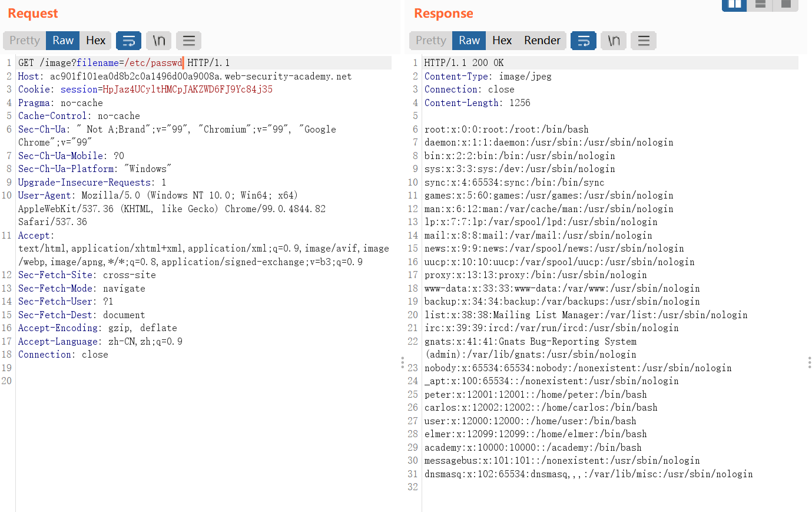The height and width of the screenshot is (512, 812).
Task: Click the carlos user passwd entry
Action: [541, 407]
